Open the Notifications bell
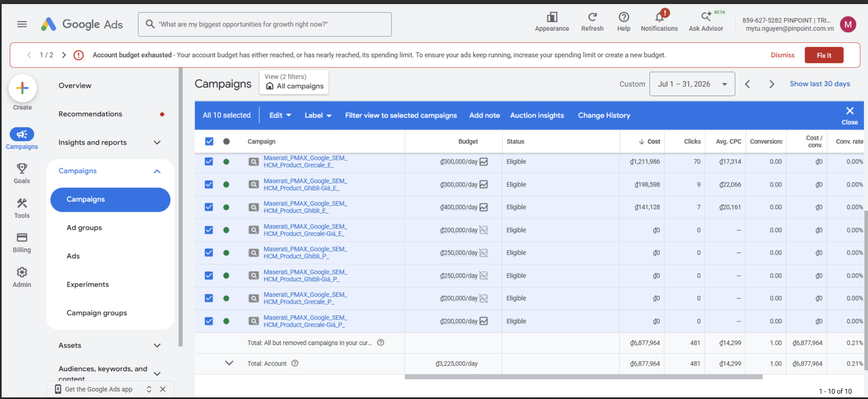 [659, 22]
